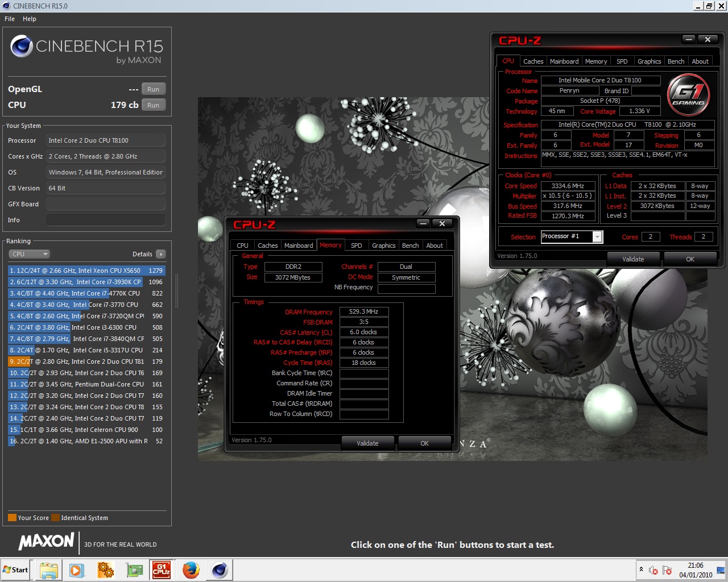The width and height of the screenshot is (728, 582).
Task: Run the CPU benchmark
Action: [x=154, y=105]
